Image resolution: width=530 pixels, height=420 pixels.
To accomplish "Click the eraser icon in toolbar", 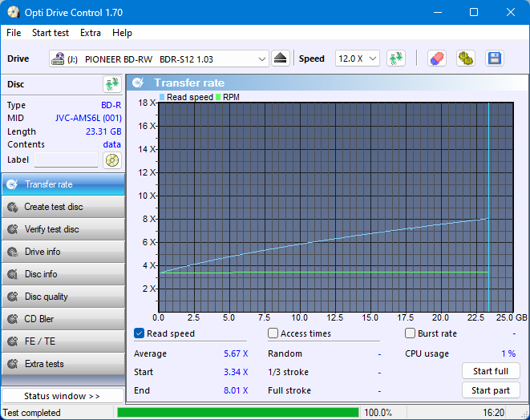I will click(436, 59).
